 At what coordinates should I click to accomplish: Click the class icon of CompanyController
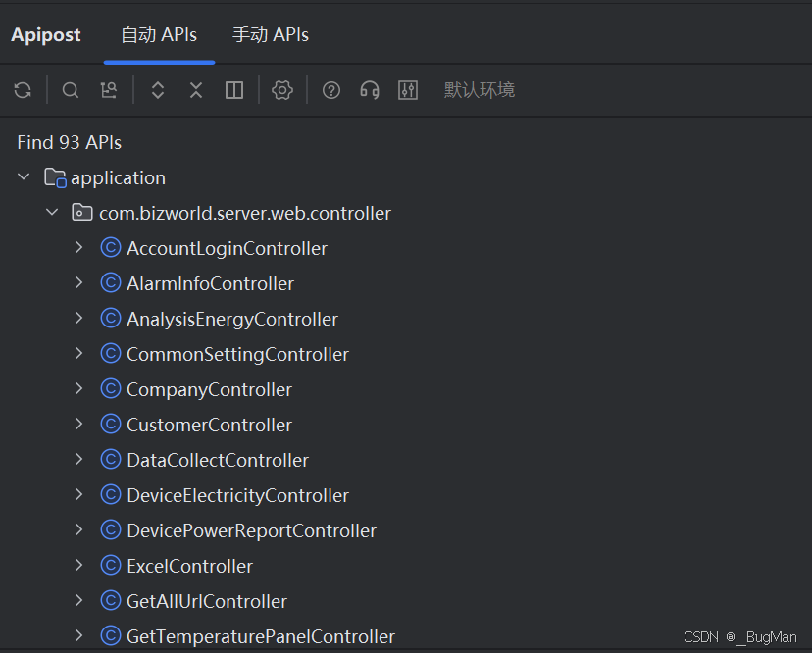point(110,388)
